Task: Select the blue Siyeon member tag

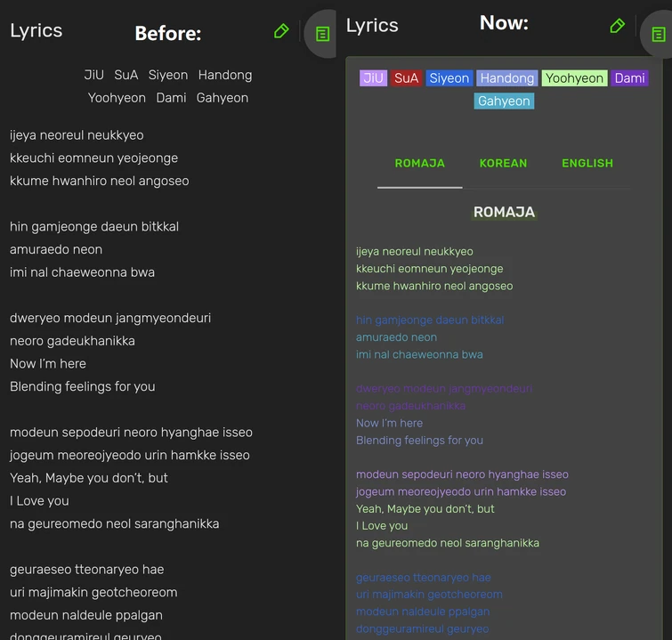Action: tap(449, 78)
